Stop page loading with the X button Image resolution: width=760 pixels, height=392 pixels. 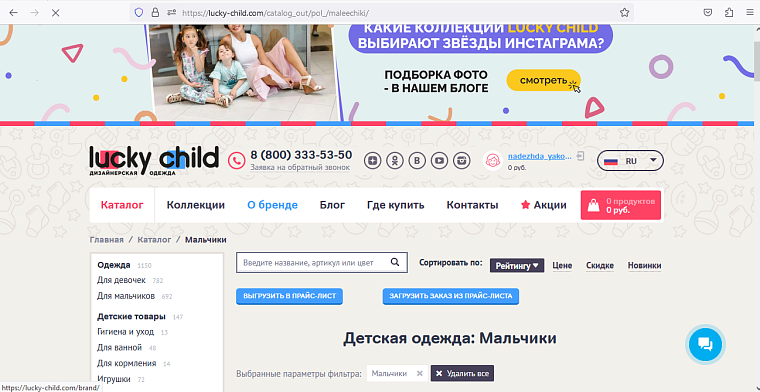pyautogui.click(x=55, y=13)
